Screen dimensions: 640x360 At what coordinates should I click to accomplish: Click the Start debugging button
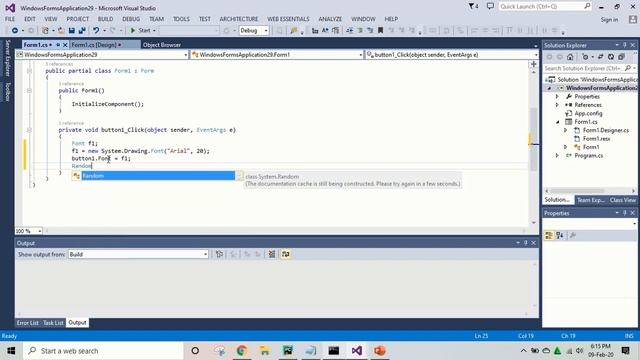(142, 31)
